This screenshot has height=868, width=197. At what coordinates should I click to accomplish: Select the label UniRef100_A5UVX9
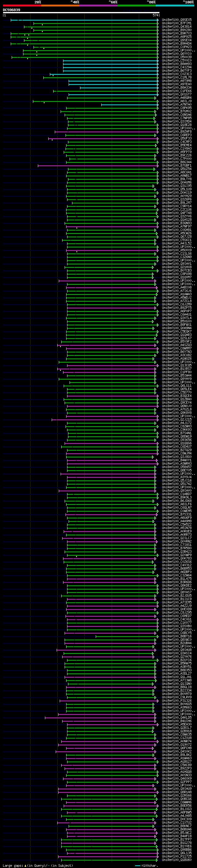(x=177, y=250)
